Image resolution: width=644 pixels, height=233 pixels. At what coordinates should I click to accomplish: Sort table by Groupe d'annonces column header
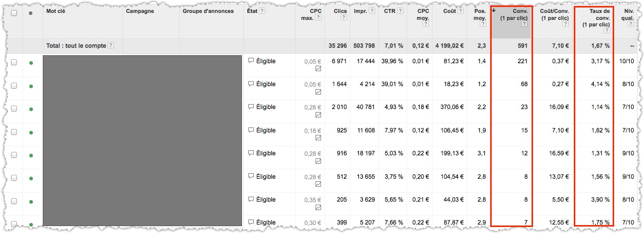click(208, 11)
